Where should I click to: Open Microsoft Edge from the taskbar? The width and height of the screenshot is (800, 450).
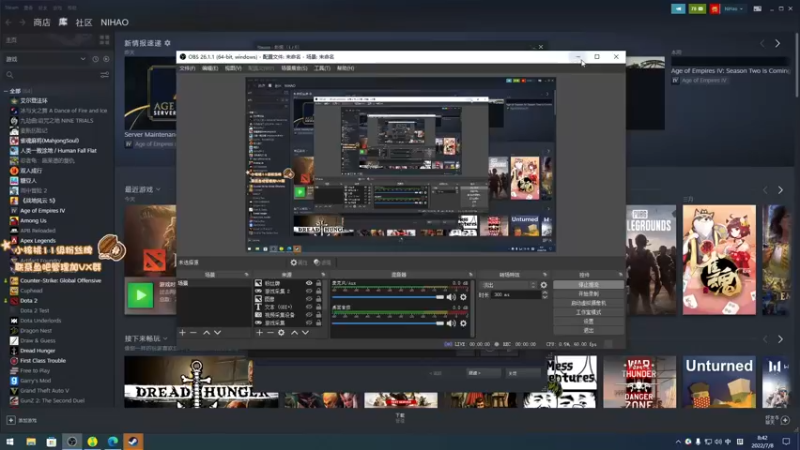point(113,441)
